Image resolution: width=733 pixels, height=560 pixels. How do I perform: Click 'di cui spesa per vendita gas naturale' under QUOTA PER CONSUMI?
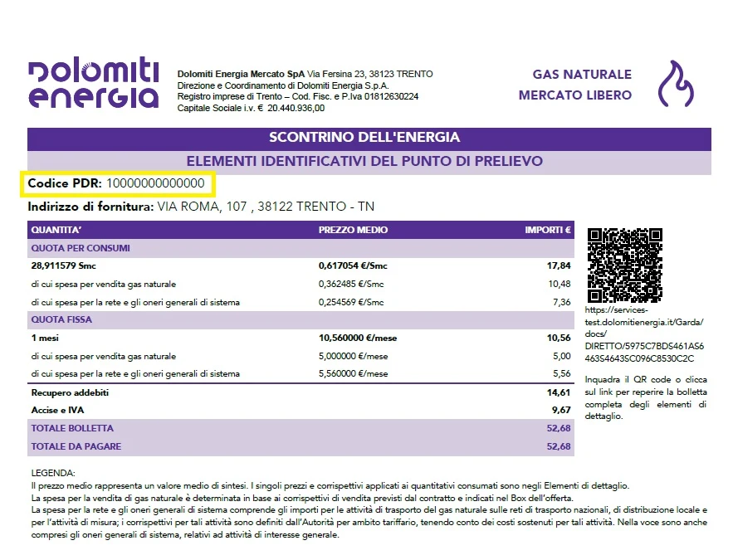point(104,284)
